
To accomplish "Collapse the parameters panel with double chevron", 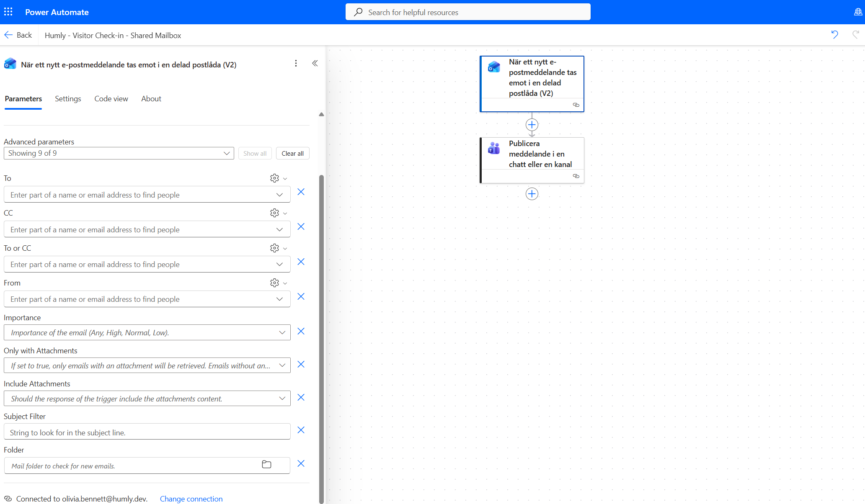I will tap(315, 63).
